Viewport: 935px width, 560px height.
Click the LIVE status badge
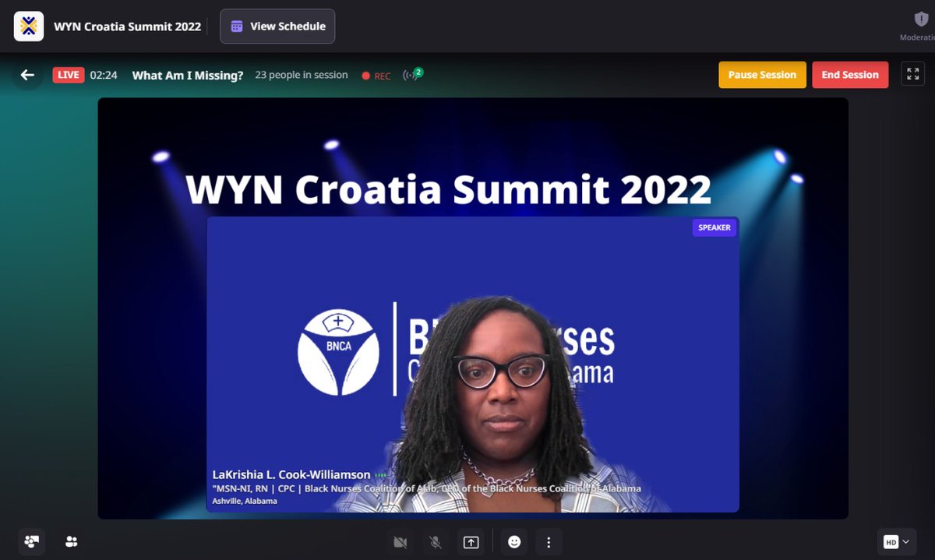(x=68, y=75)
